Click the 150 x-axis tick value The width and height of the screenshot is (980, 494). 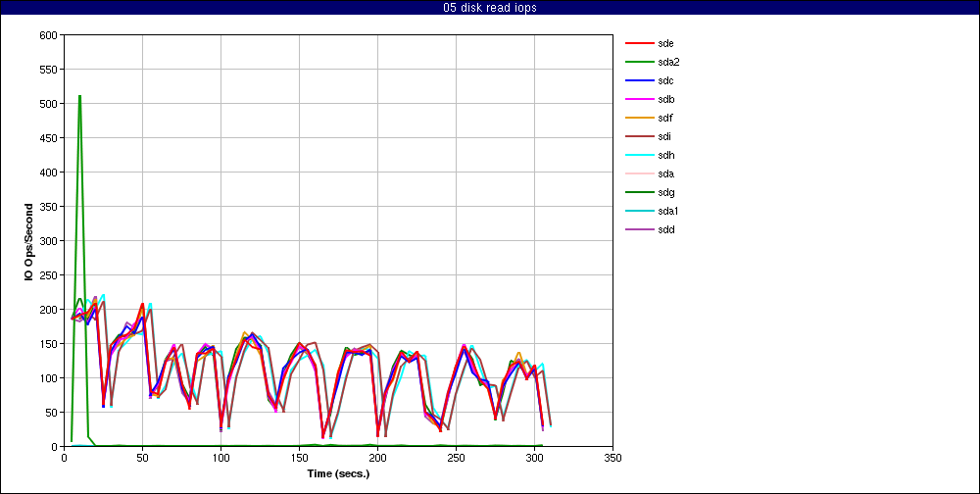[x=299, y=458]
